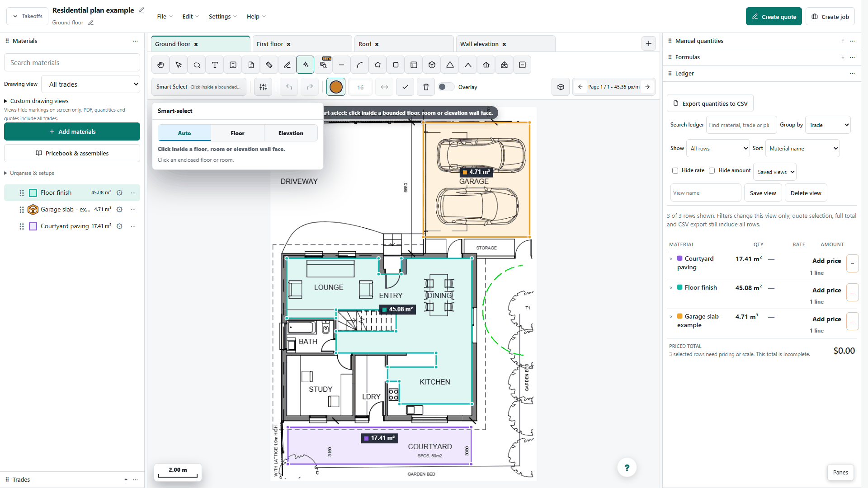
Task: Select the Auto smart-select mode
Action: (x=184, y=133)
